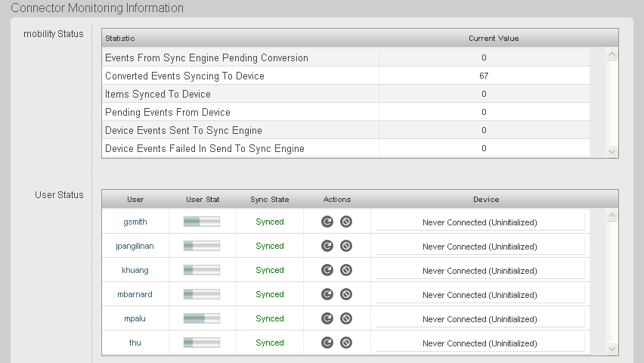Click the block icon for mpalu
The image size is (644, 363).
pyautogui.click(x=345, y=318)
